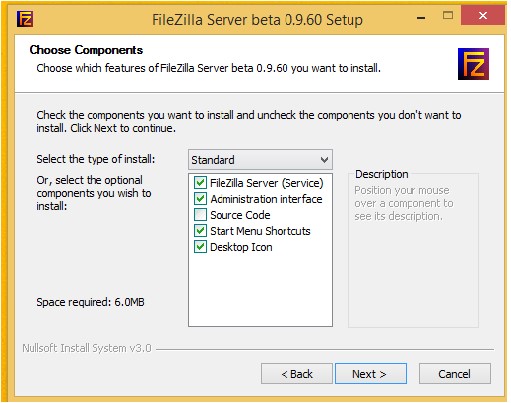Click the Description group label

[382, 174]
